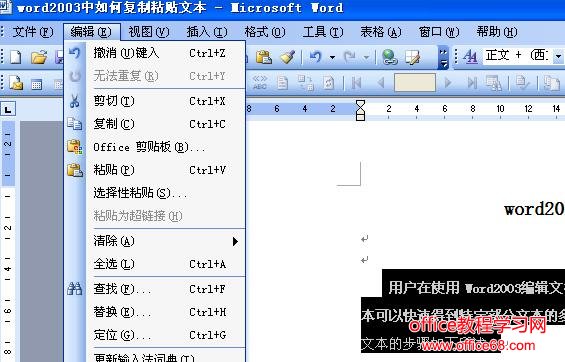Open the 视图(V) menu
Viewport: 565px width, 362px height.
click(149, 32)
